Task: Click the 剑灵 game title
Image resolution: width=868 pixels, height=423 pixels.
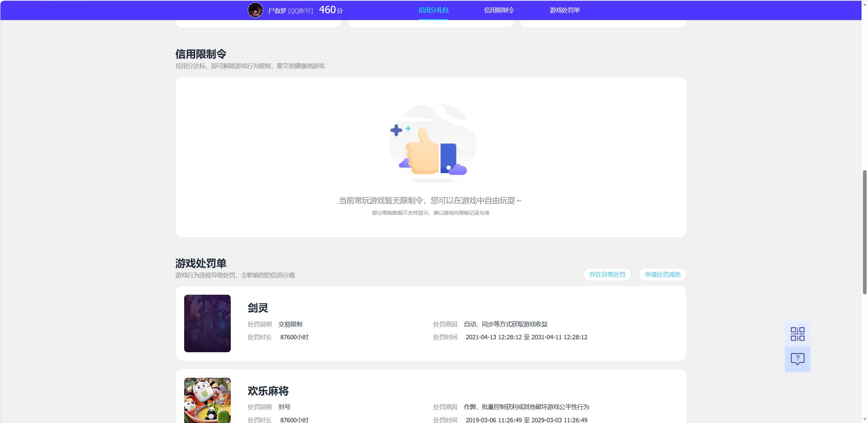Action: [258, 308]
